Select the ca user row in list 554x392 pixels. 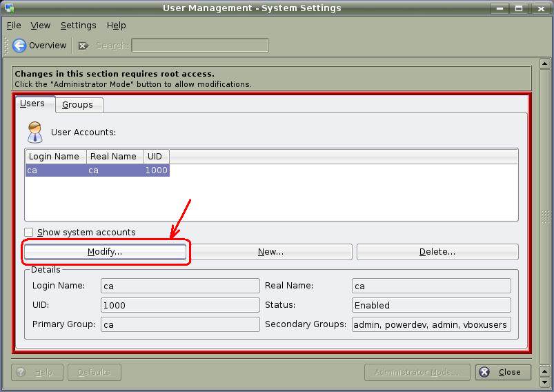(x=97, y=170)
